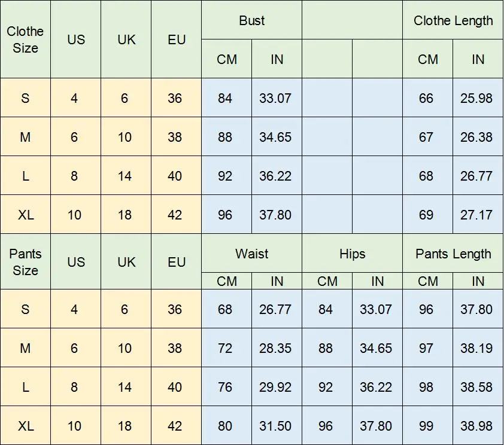The height and width of the screenshot is (445, 504).
Task: Select the 27.17 clothe length cell
Action: point(476,215)
